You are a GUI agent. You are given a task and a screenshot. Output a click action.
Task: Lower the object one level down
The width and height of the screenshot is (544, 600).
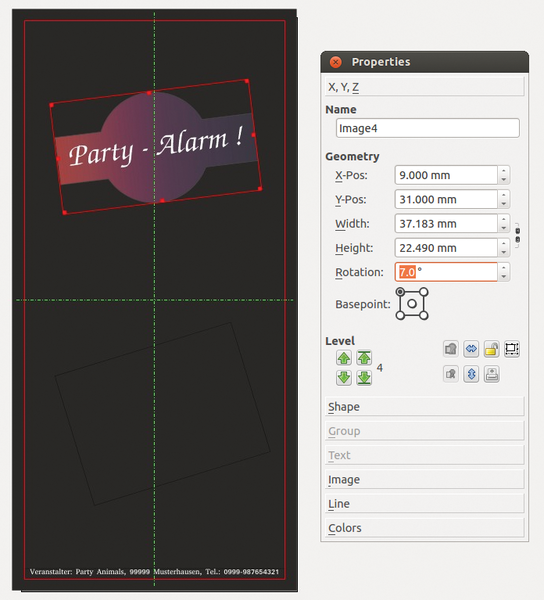point(344,378)
